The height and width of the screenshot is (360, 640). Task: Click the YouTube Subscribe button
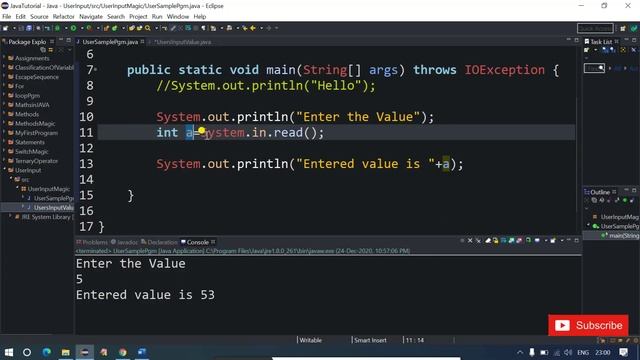click(x=588, y=325)
